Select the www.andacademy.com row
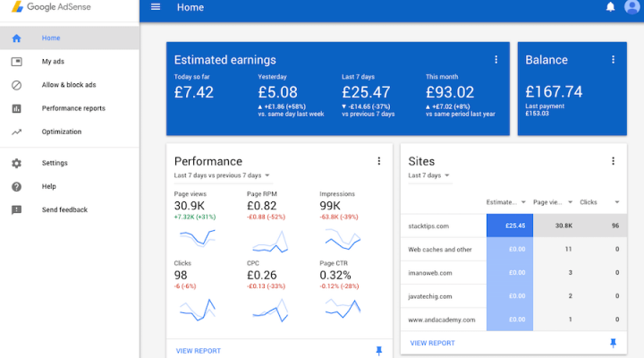 coord(513,320)
